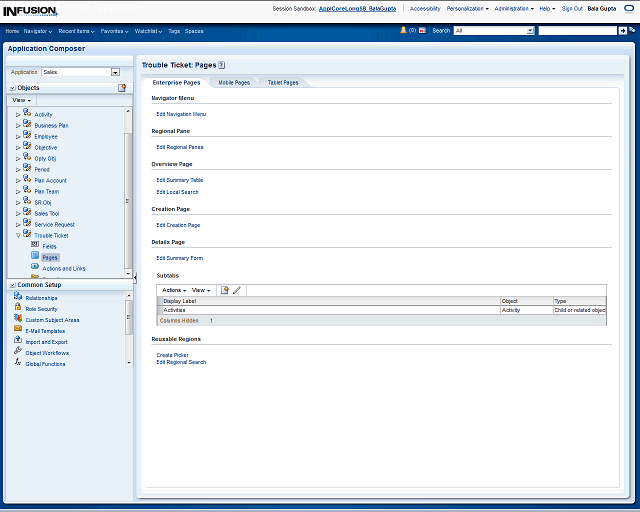Click the help icon beside Trouble Ticket: Pages

pyautogui.click(x=222, y=64)
